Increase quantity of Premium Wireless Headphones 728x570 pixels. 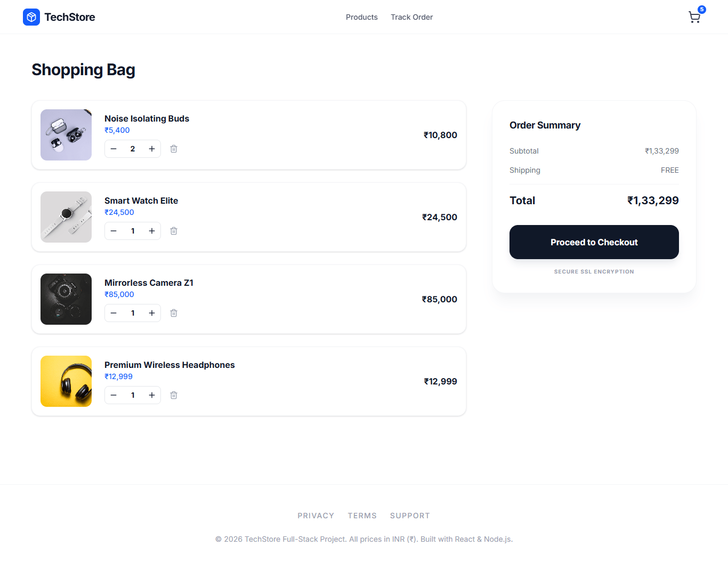tap(152, 395)
